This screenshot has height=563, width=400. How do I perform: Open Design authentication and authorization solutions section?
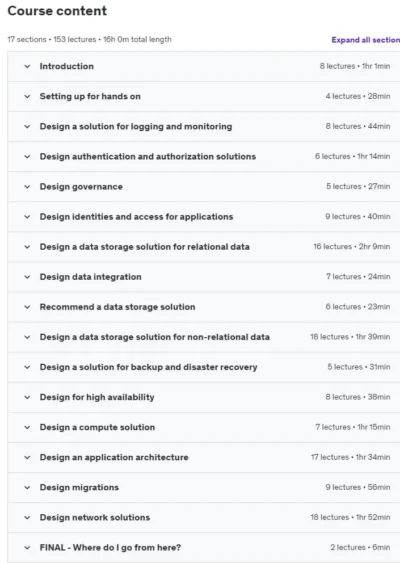point(148,157)
